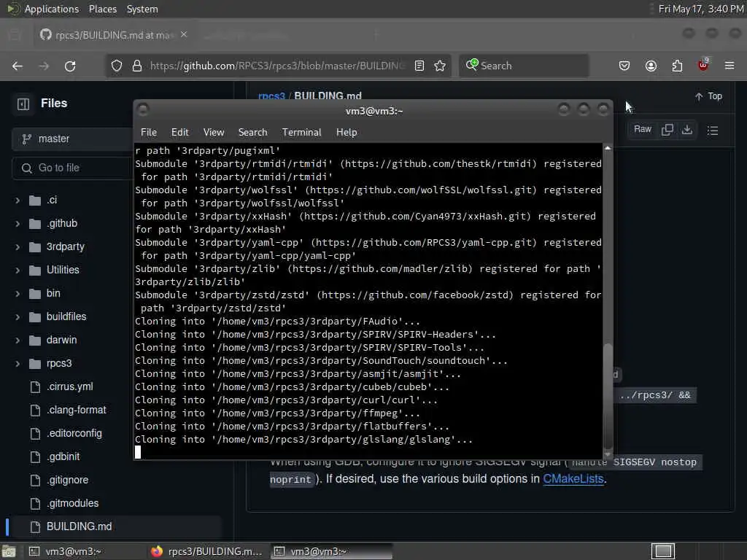Open .gdbinit file

tap(63, 456)
